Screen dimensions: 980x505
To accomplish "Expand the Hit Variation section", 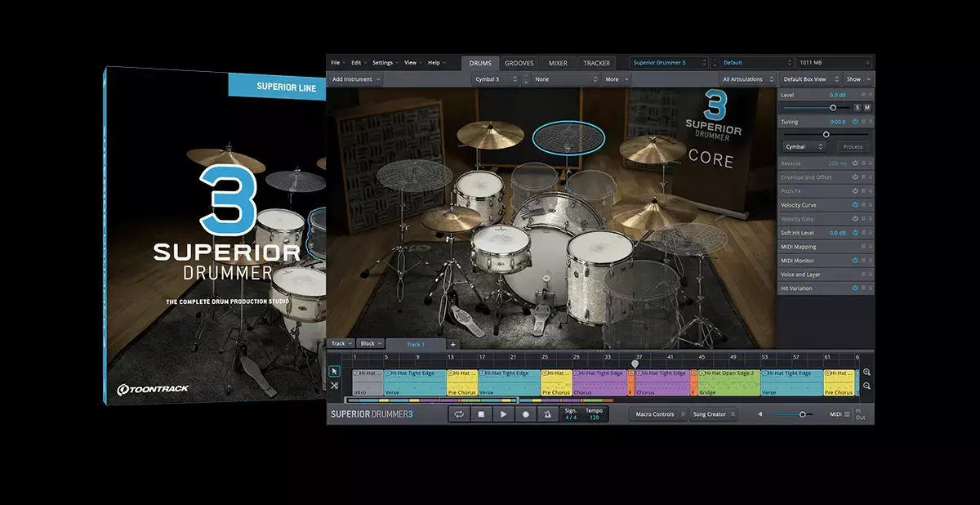I will coord(871,288).
